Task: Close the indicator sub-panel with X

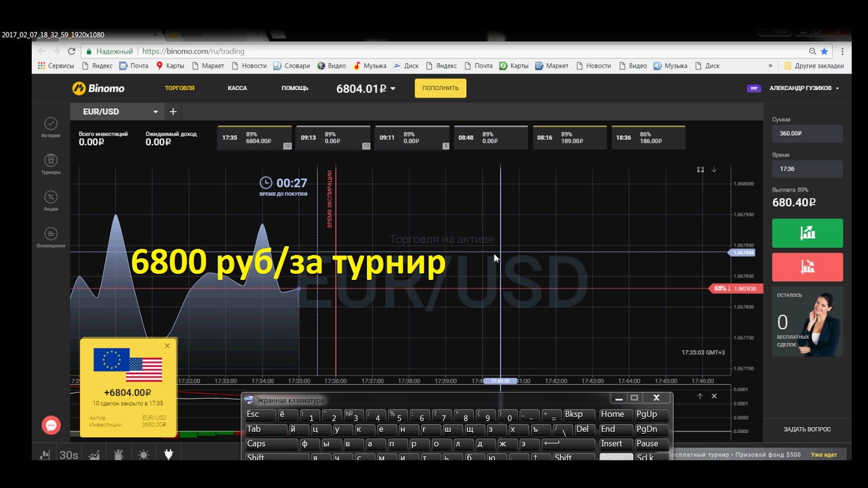Action: 714,396
